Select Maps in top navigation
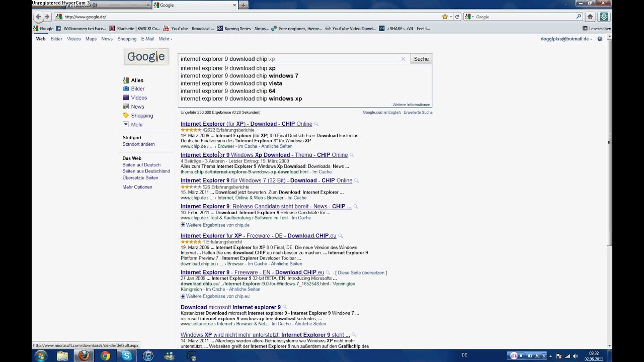 tap(91, 39)
